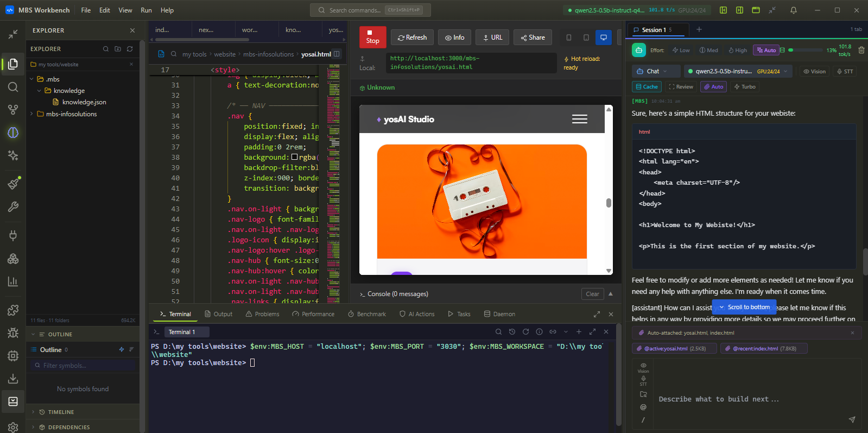Click the terminal history clock icon
This screenshot has width=868, height=433.
point(512,332)
